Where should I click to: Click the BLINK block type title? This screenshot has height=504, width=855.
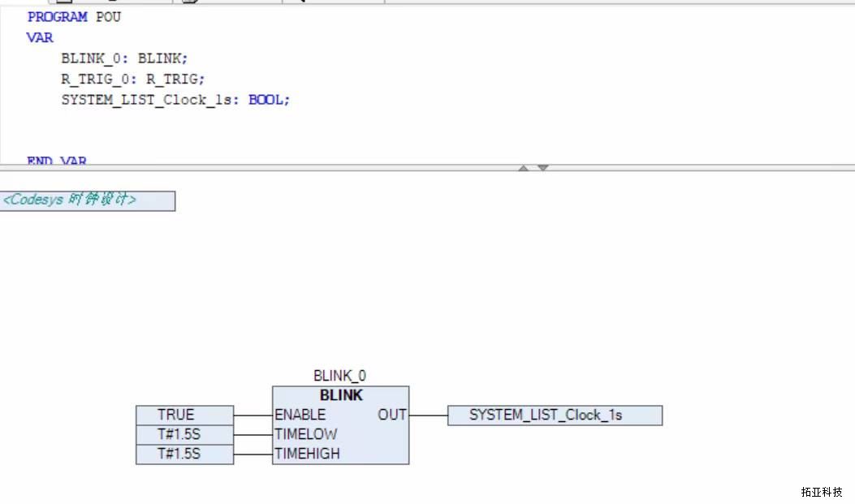click(341, 395)
